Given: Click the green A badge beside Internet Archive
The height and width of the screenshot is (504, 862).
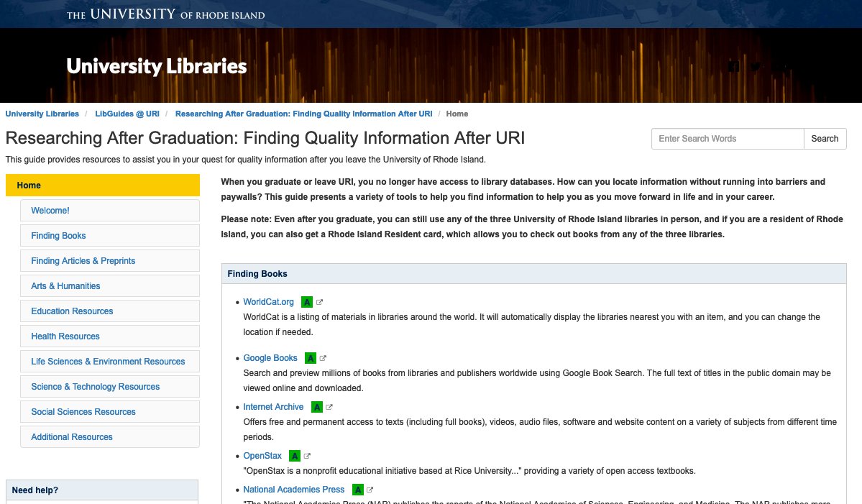Looking at the screenshot, I should pos(316,407).
